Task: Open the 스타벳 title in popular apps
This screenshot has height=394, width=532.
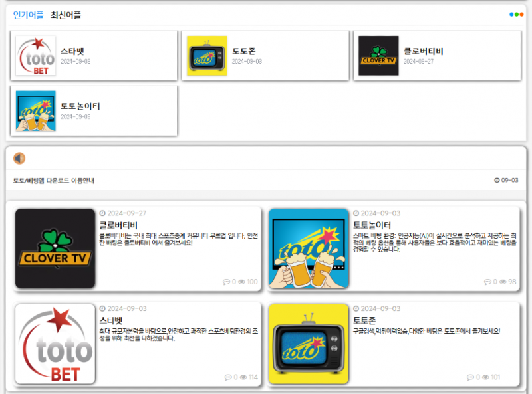Action: (72, 51)
